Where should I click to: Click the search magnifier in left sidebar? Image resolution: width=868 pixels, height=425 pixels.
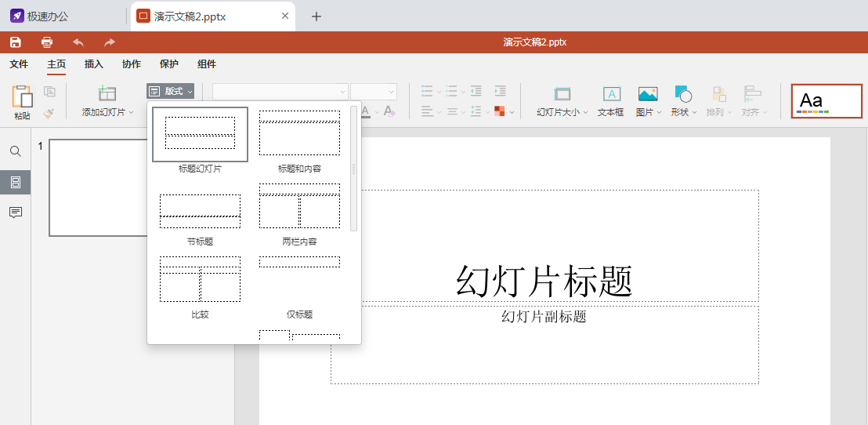pos(16,151)
